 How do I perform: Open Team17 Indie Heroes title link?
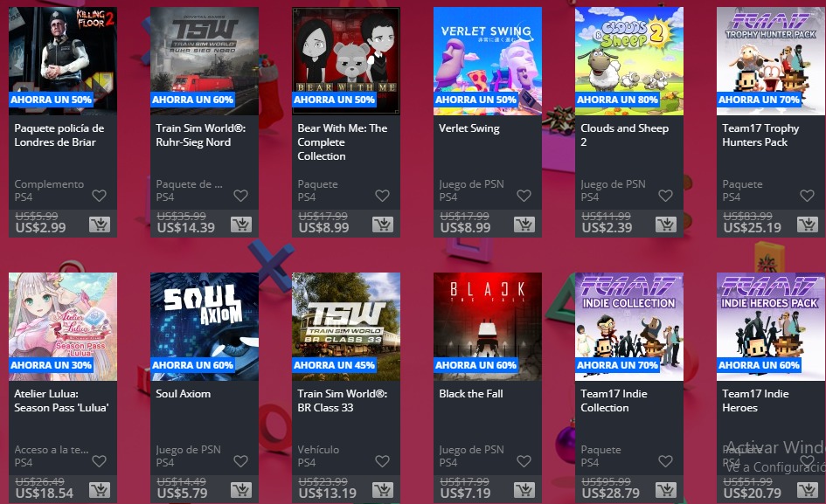[x=755, y=400]
